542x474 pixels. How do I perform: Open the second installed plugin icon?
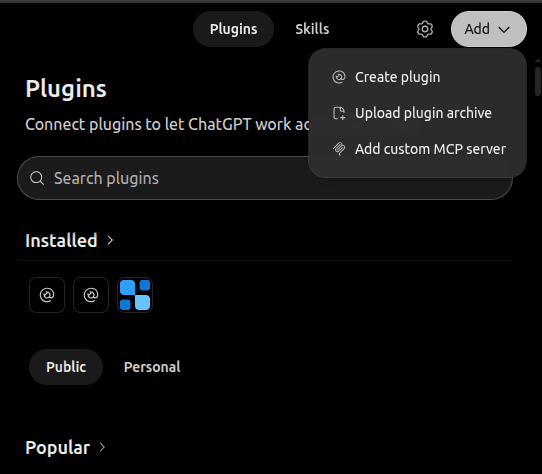[91, 295]
